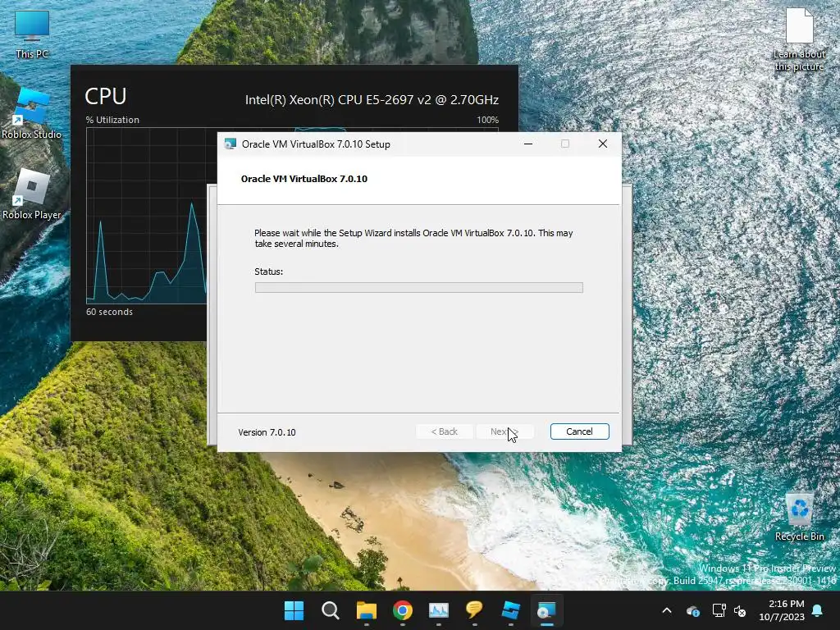Open Google Chrome from the taskbar

pos(402,610)
